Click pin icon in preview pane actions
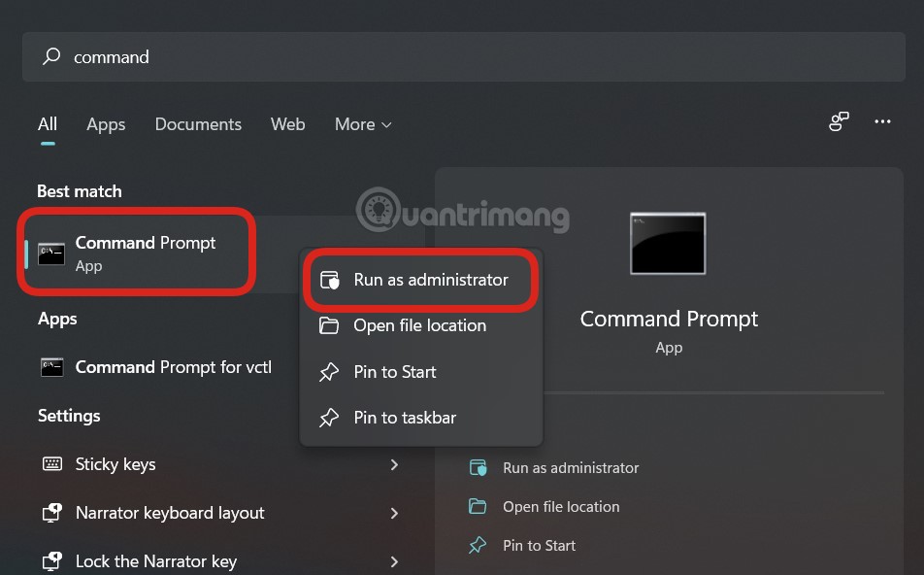This screenshot has height=575, width=924. coord(478,545)
